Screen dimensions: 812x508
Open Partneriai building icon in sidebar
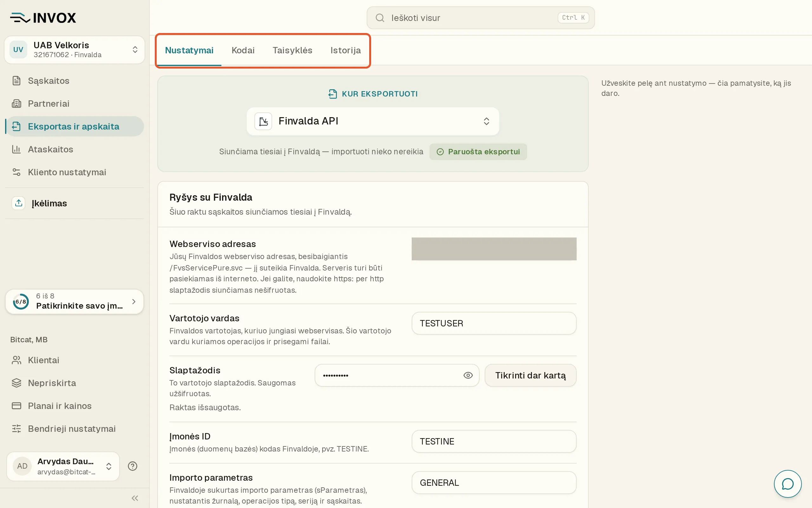tap(16, 104)
